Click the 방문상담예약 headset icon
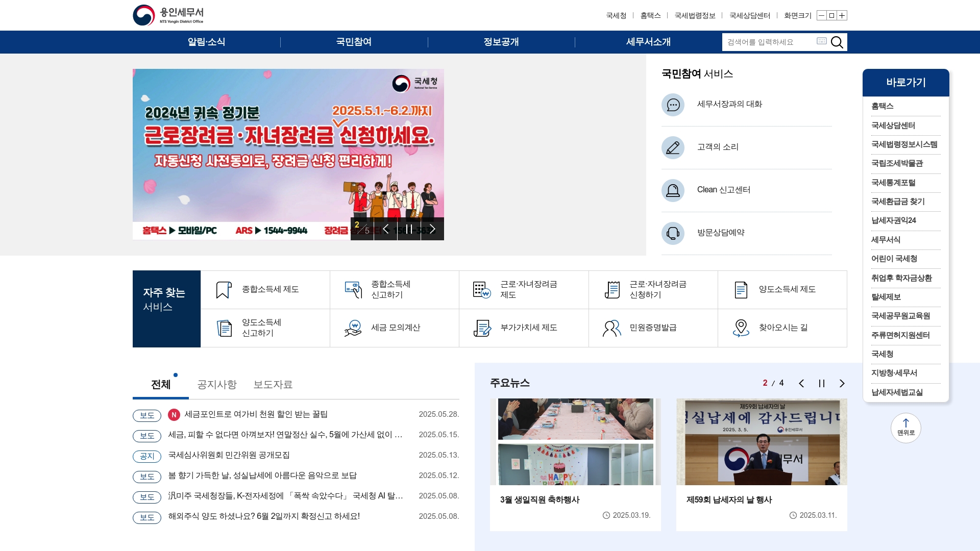 point(673,233)
